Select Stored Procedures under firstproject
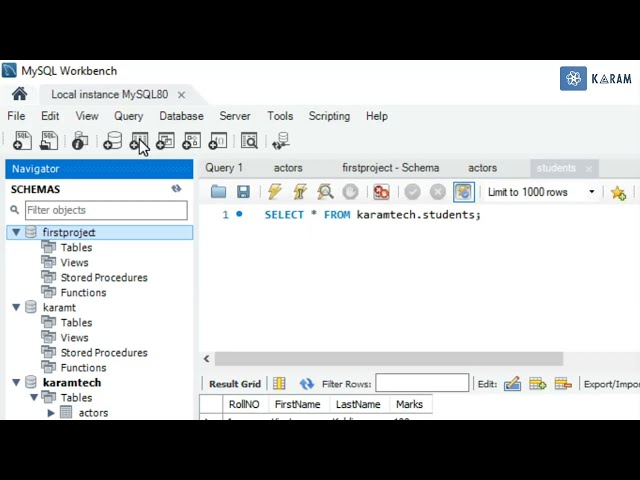This screenshot has height=480, width=640. (x=104, y=278)
